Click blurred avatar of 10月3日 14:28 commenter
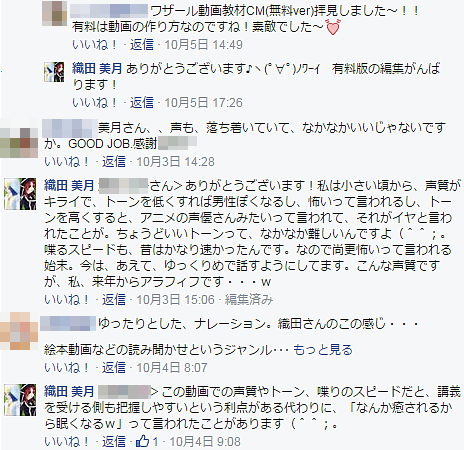 point(19,138)
